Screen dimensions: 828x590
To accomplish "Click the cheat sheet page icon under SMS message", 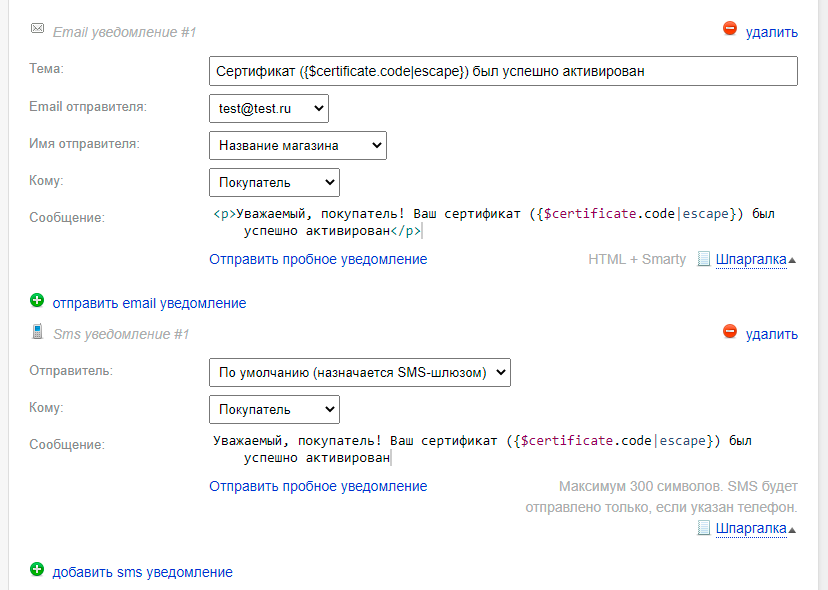I will point(703,528).
